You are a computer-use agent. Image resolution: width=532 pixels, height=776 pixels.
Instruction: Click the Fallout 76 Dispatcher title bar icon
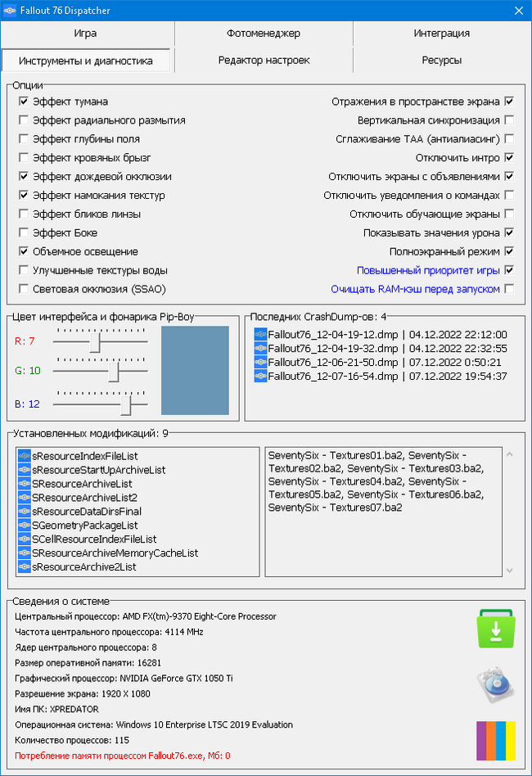coord(9,11)
